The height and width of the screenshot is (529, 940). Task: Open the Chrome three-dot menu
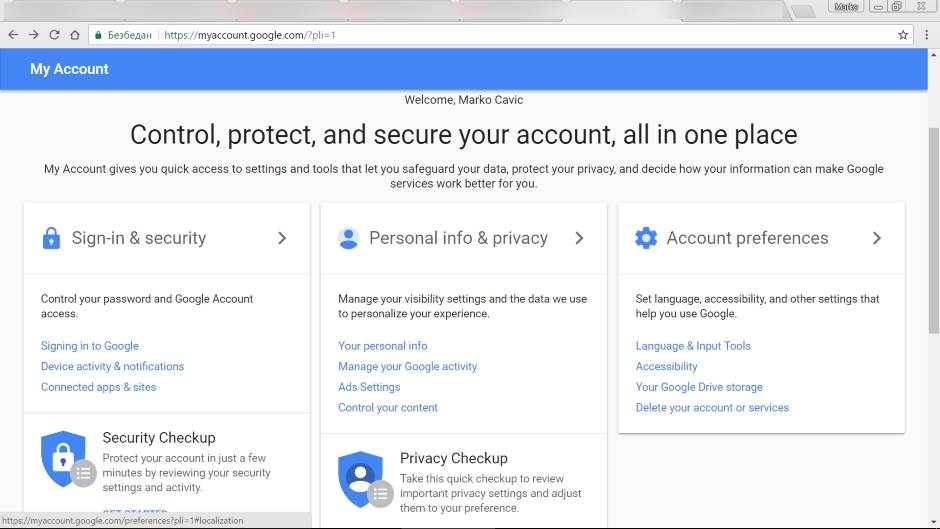pos(925,35)
